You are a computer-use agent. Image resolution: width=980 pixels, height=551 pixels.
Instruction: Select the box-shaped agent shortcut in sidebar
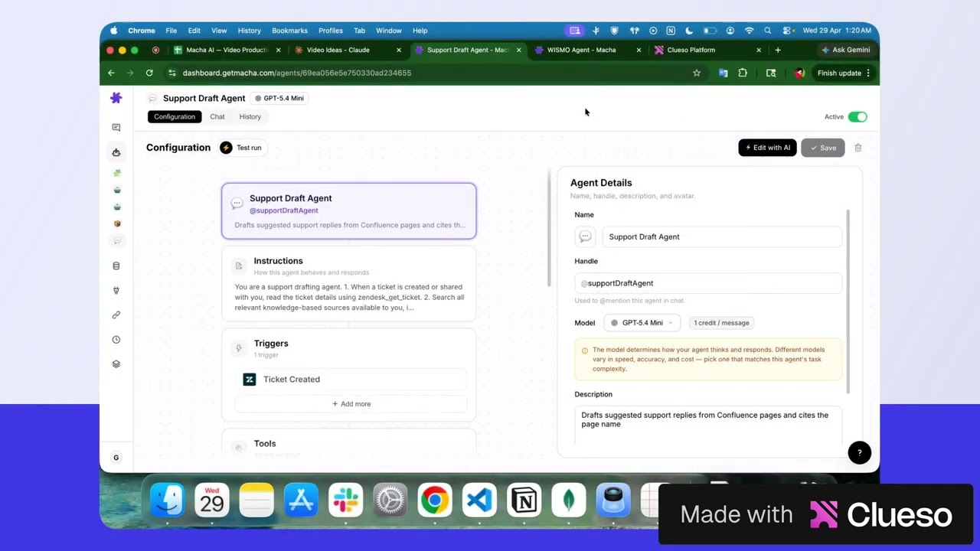point(116,224)
